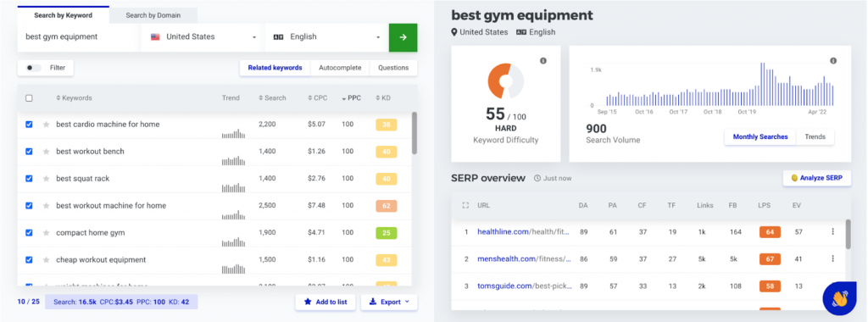Screen dimensions: 868x322
Task: Open search volume chart info icon
Action: point(833,61)
